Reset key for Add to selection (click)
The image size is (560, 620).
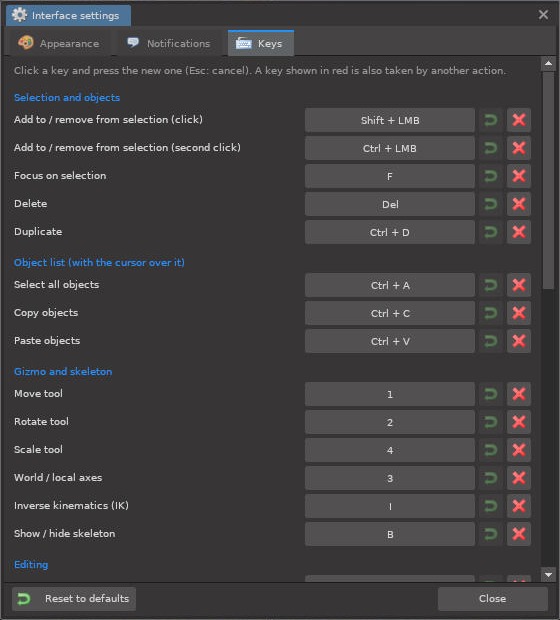491,120
